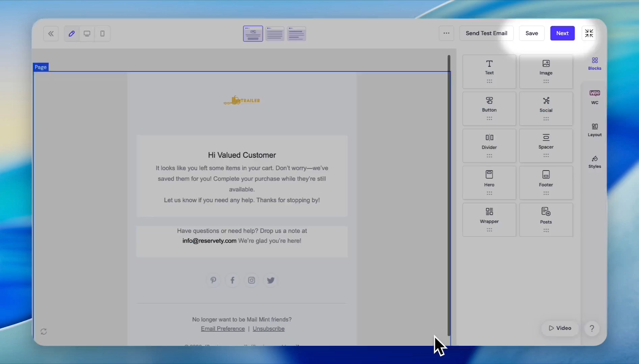Switch to desktop preview icon

click(87, 33)
